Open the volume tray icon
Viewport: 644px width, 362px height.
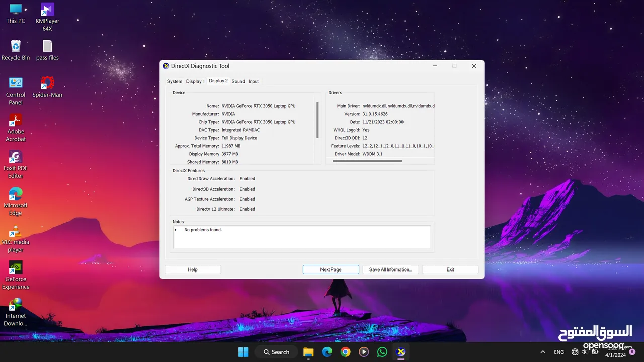pos(584,352)
